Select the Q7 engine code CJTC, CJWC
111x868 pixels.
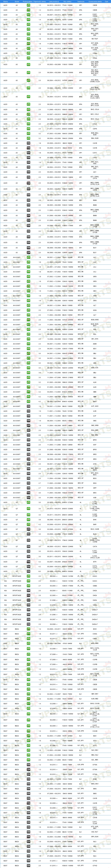tap(95, 502)
